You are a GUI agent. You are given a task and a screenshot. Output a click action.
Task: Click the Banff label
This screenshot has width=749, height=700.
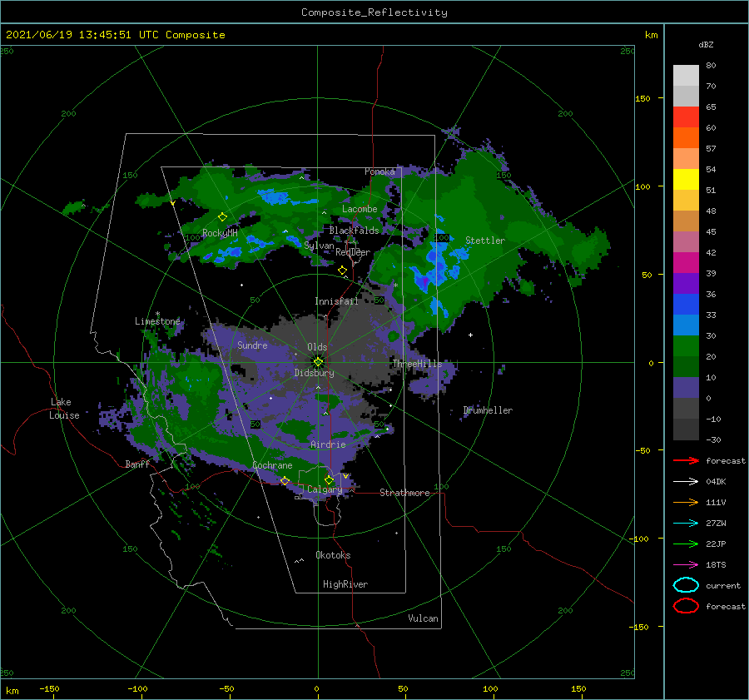click(137, 464)
